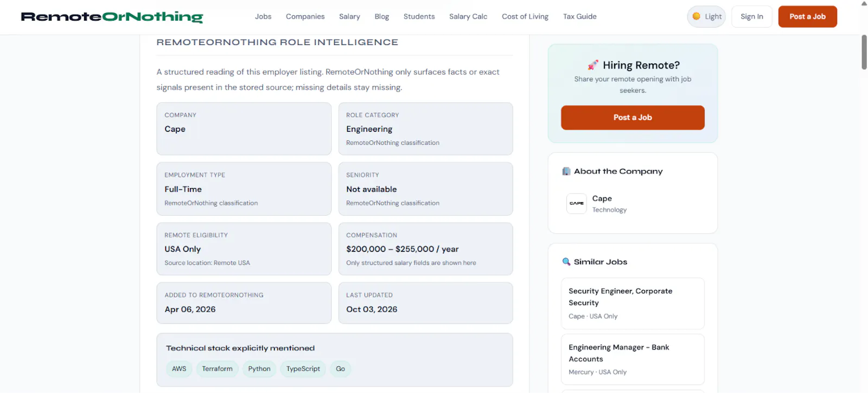Click the magnifier icon beside Similar Jobs
Image resolution: width=868 pixels, height=393 pixels.
pos(566,262)
